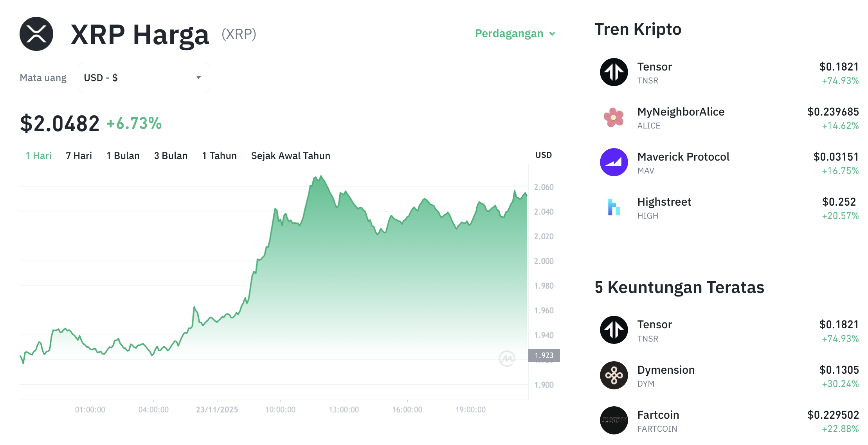Select the Dymension DYM icon

(x=614, y=375)
